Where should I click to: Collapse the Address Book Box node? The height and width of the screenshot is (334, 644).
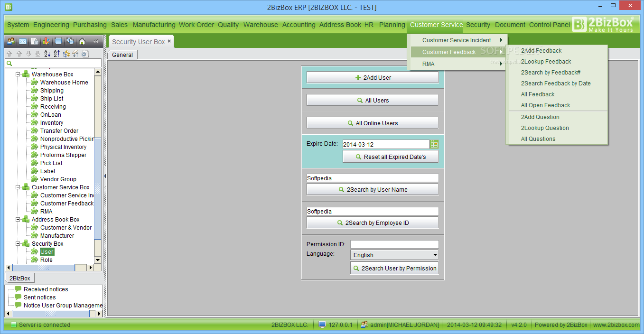pyautogui.click(x=18, y=220)
